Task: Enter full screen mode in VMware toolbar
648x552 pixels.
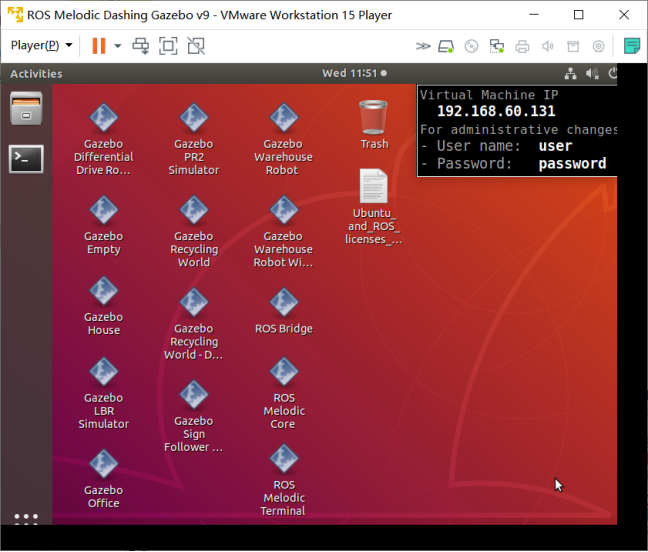Action: [x=168, y=46]
